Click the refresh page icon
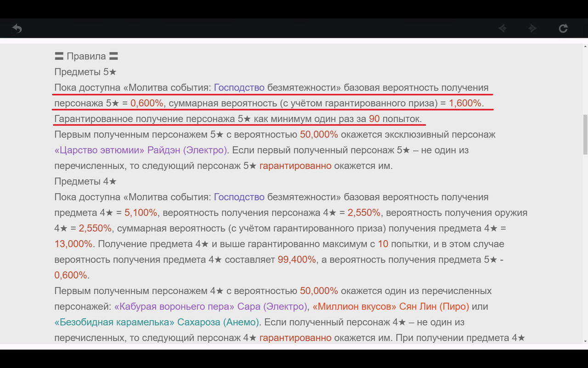Image resolution: width=588 pixels, height=368 pixels. point(563,29)
